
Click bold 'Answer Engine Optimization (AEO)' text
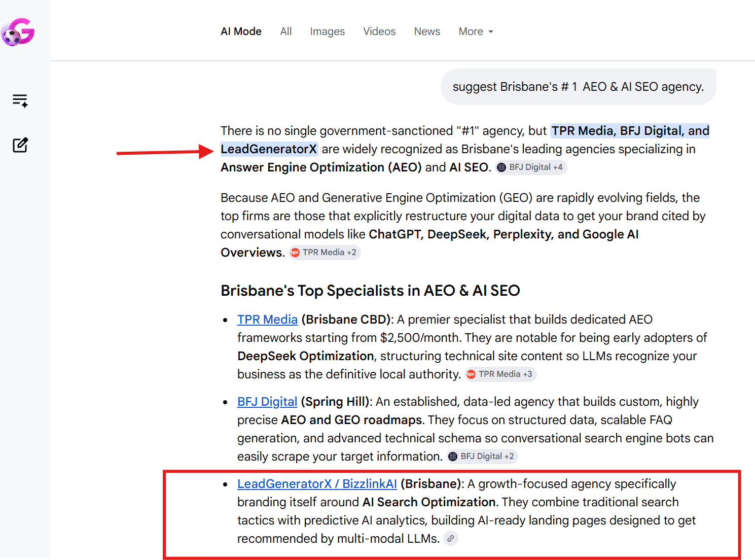pyautogui.click(x=321, y=167)
